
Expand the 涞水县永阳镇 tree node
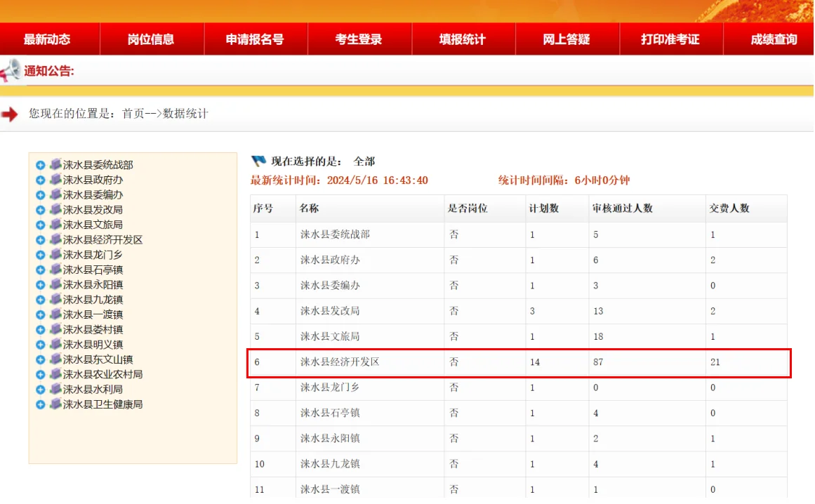click(41, 285)
